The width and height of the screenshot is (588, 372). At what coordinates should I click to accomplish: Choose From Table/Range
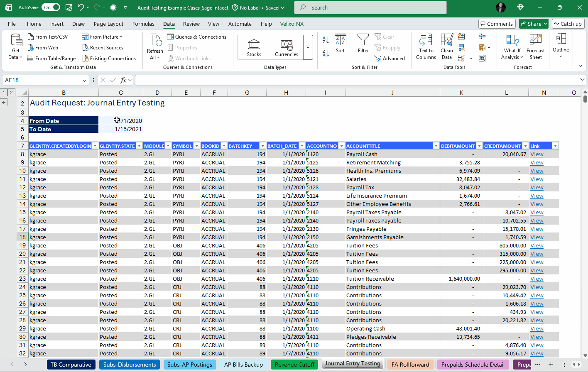tap(51, 58)
